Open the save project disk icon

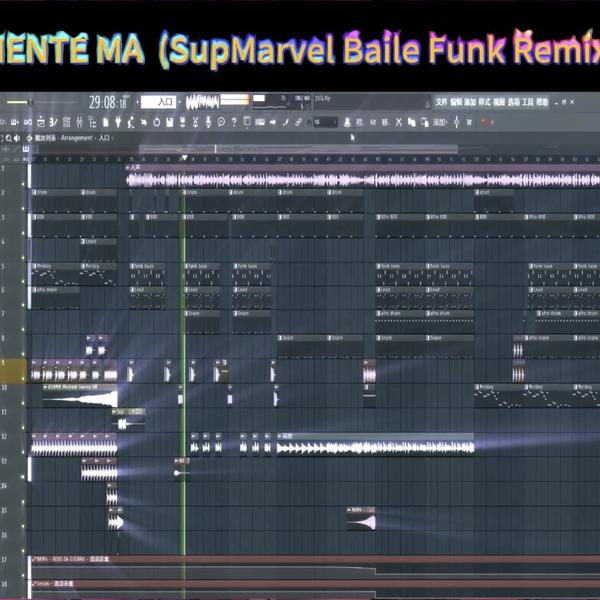(x=170, y=122)
